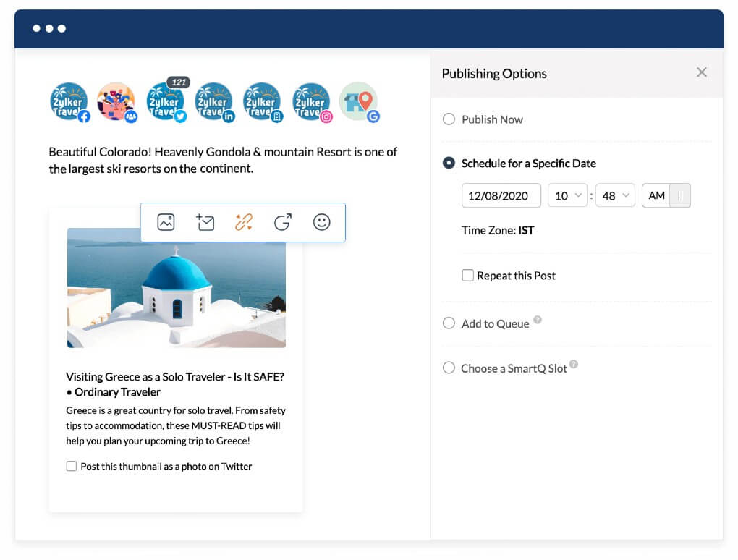This screenshot has width=738, height=560.
Task: Open the image attachment tool
Action: 166,222
